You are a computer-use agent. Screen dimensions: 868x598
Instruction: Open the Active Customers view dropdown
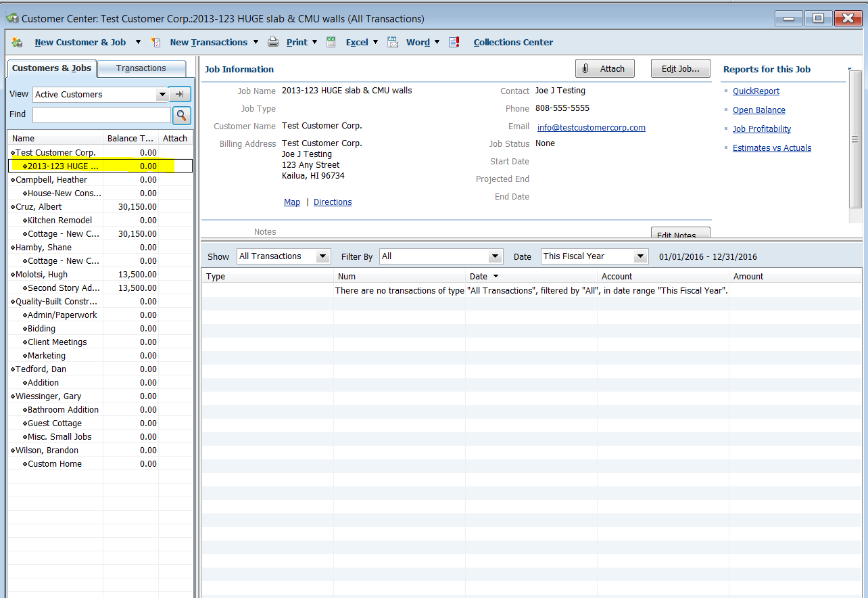tap(162, 95)
